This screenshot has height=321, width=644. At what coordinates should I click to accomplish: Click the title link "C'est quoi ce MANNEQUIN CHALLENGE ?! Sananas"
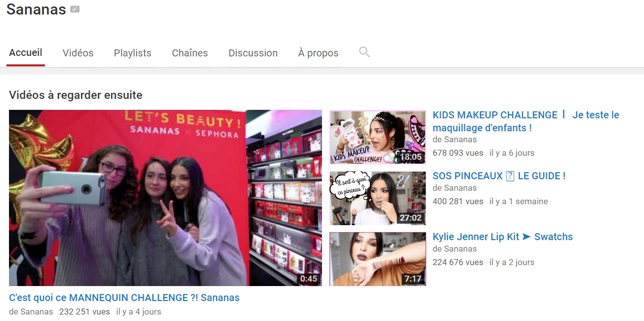(x=124, y=298)
